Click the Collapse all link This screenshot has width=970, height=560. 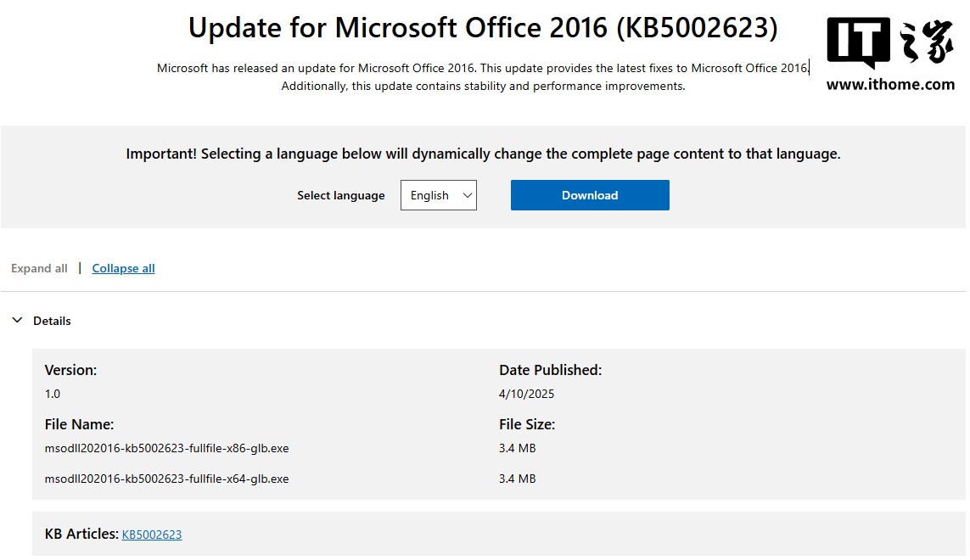(x=123, y=268)
